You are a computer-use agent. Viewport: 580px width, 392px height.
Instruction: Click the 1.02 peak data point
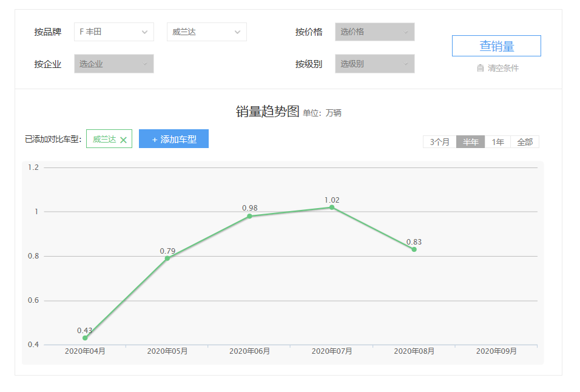[332, 208]
